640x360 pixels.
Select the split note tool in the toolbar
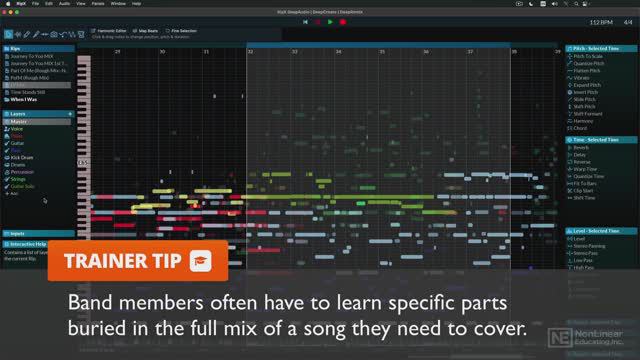tap(45, 35)
